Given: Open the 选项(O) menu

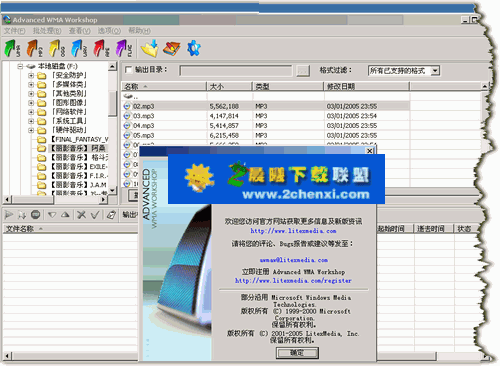Looking at the screenshot, I should [109, 31].
